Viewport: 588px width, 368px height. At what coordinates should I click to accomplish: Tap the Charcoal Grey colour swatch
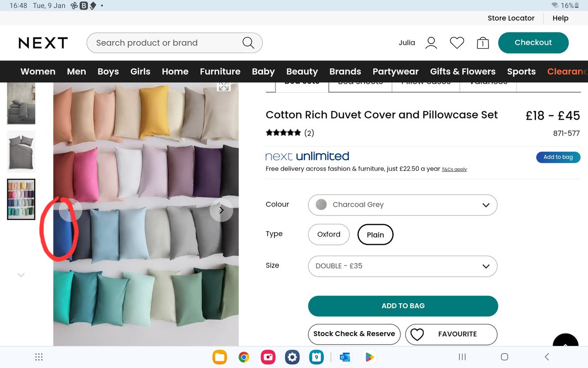pyautogui.click(x=321, y=205)
